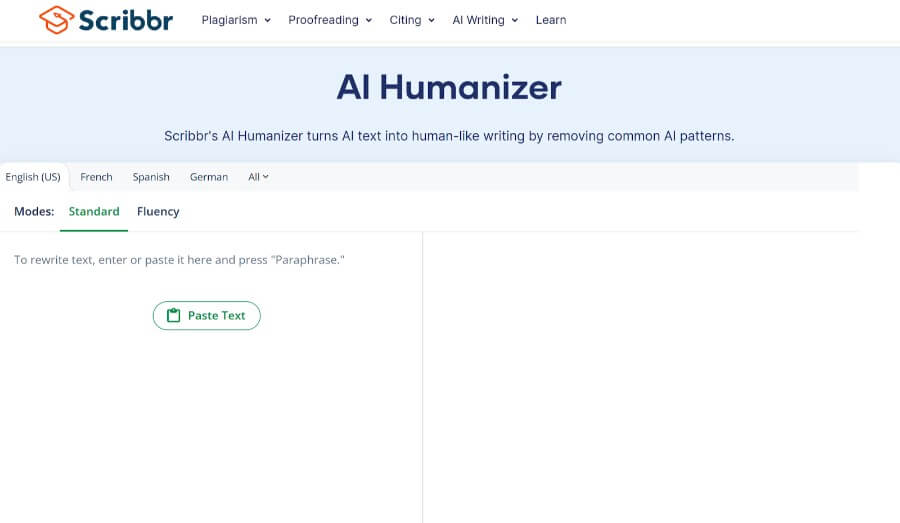900x523 pixels.
Task: Click the Proofreading menu label
Action: 321,20
